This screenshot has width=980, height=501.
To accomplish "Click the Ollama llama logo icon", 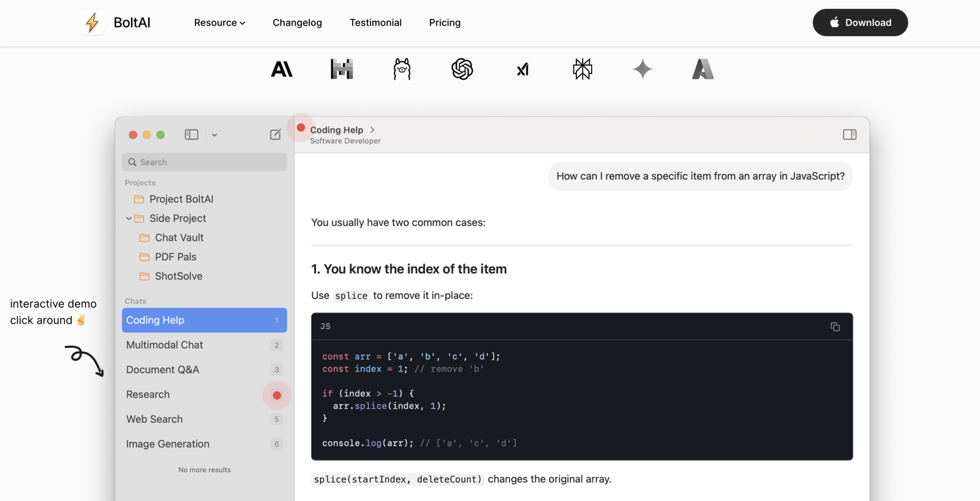I will (x=402, y=69).
